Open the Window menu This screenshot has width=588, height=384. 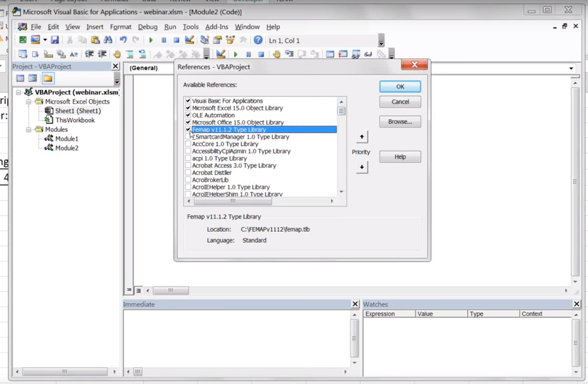click(x=247, y=27)
